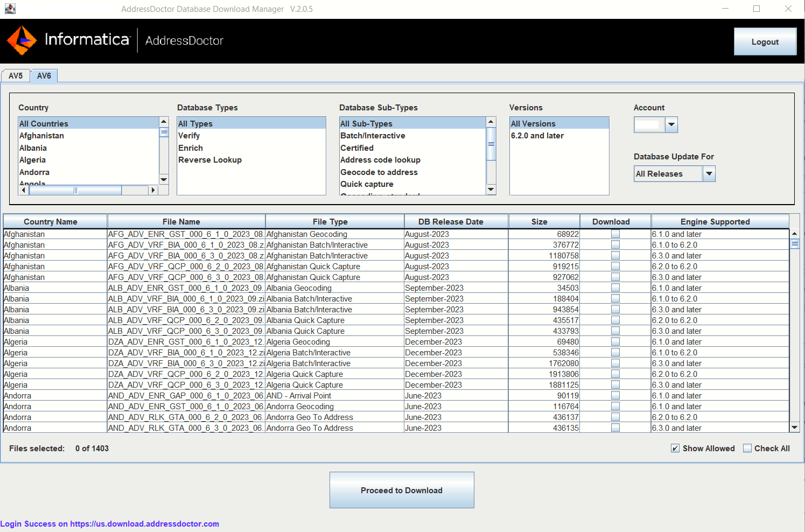Check download box for AND - Arrival Point row
The height and width of the screenshot is (532, 805).
click(615, 395)
